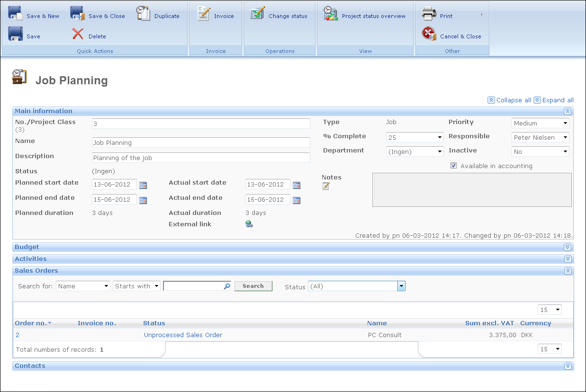Click the External link globe icon

click(249, 224)
